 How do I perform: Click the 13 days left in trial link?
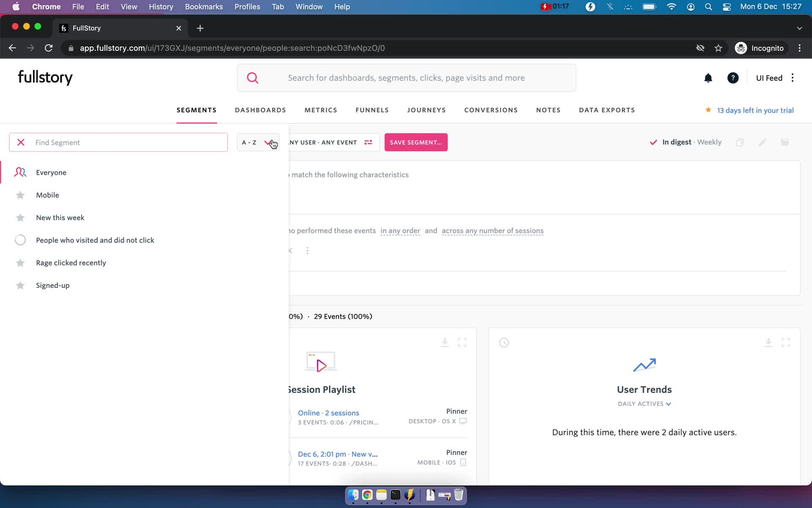pyautogui.click(x=755, y=110)
